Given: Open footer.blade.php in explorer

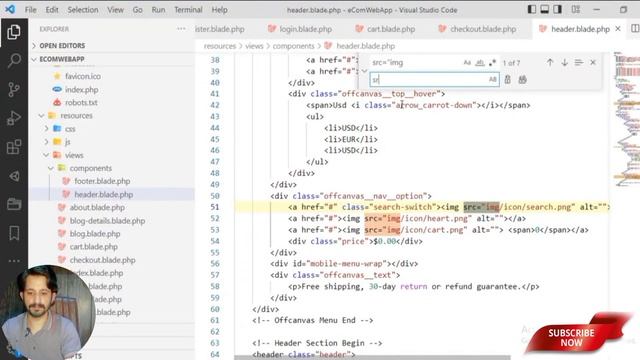Looking at the screenshot, I should click(102, 181).
